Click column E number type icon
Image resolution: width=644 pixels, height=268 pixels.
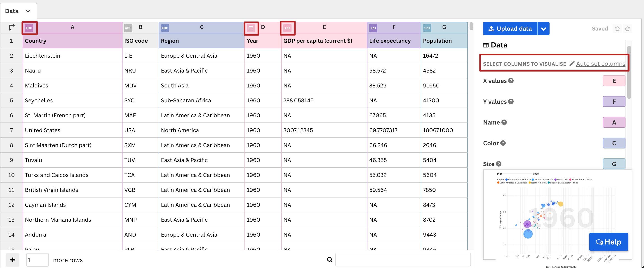(x=287, y=28)
